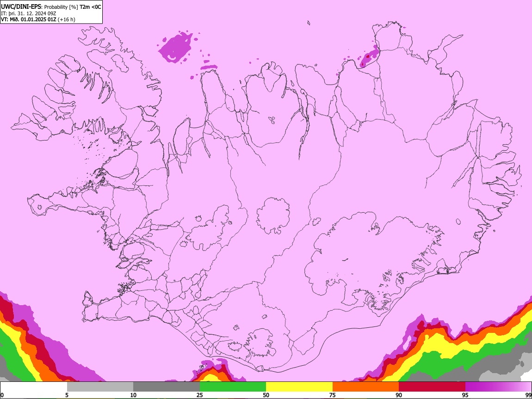Click the red 90–95 percent legend swatch
This screenshot has height=399, width=532.
pyautogui.click(x=432, y=387)
